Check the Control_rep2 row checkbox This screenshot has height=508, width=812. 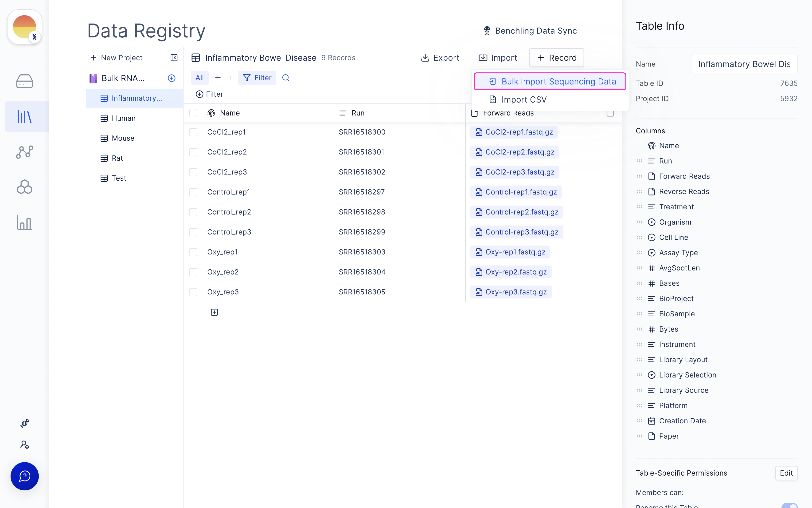[193, 212]
